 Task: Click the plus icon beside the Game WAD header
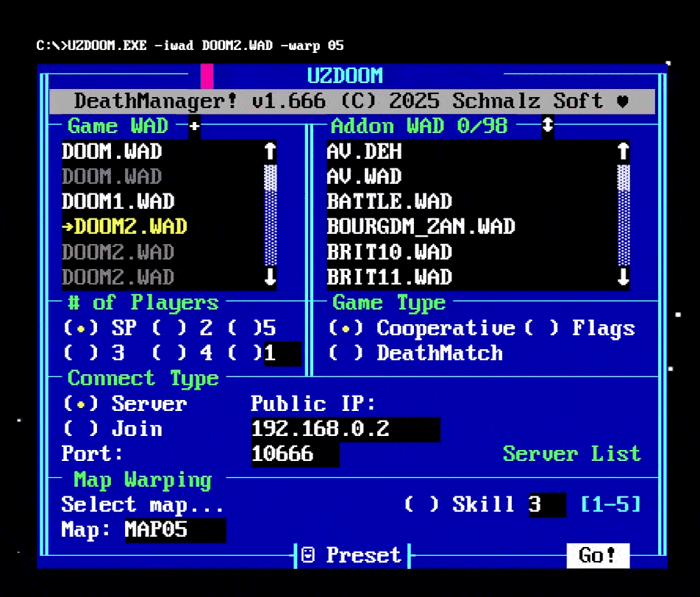click(193, 126)
